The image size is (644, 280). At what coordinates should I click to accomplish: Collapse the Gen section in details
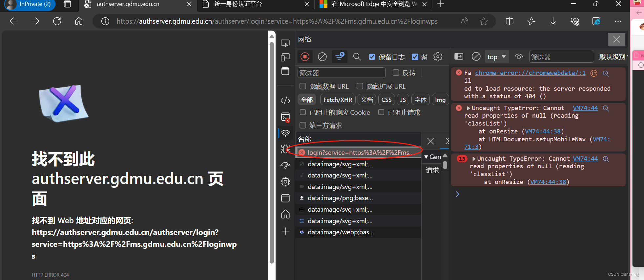[426, 157]
